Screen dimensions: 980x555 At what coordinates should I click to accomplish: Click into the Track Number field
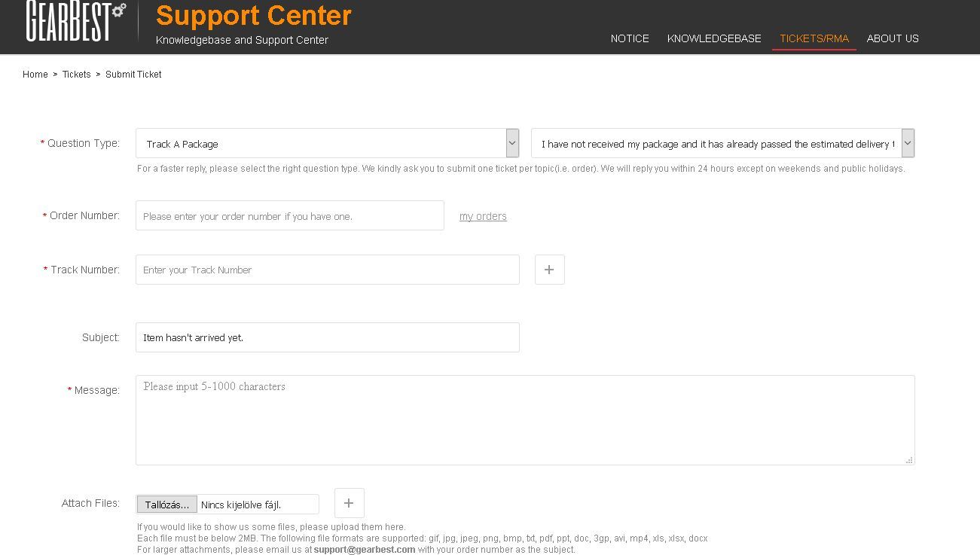coord(327,270)
